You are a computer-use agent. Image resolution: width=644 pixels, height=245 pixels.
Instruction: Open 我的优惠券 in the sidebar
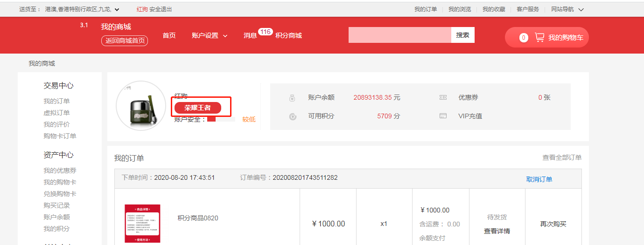click(60, 170)
